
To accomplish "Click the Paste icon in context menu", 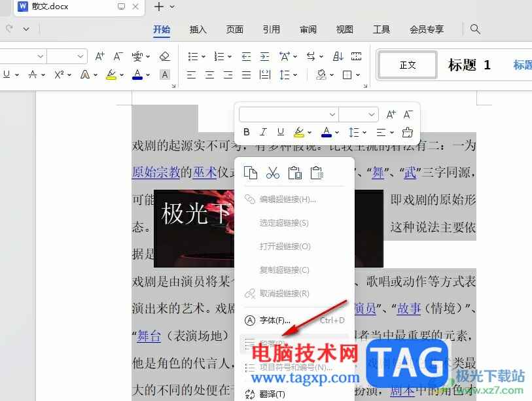I will 295,173.
